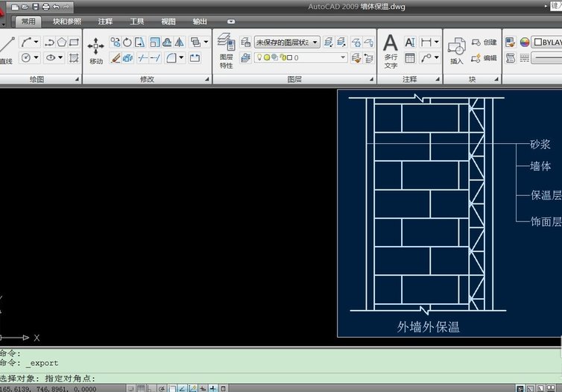
Task: Expand the Multileader dropdown arrow
Action: point(437,57)
